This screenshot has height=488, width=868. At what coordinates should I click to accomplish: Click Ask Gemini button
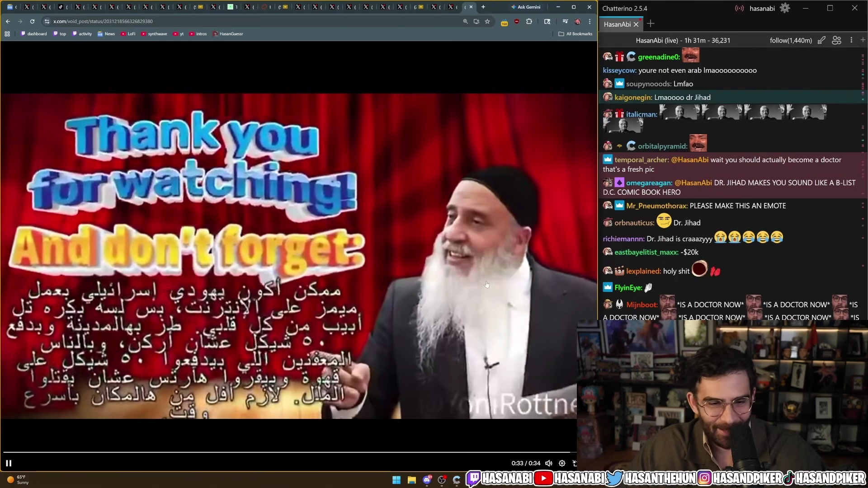[526, 7]
